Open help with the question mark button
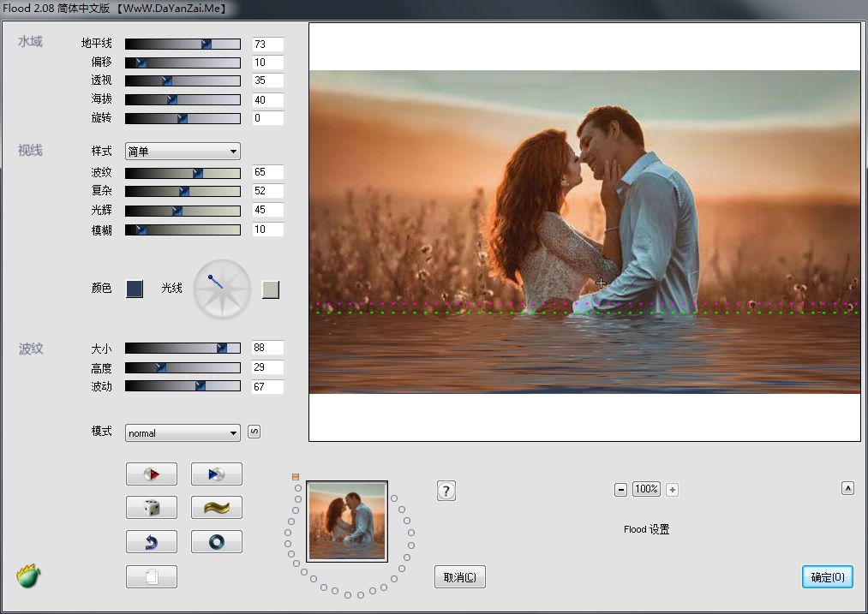Image resolution: width=868 pixels, height=614 pixels. (x=446, y=491)
